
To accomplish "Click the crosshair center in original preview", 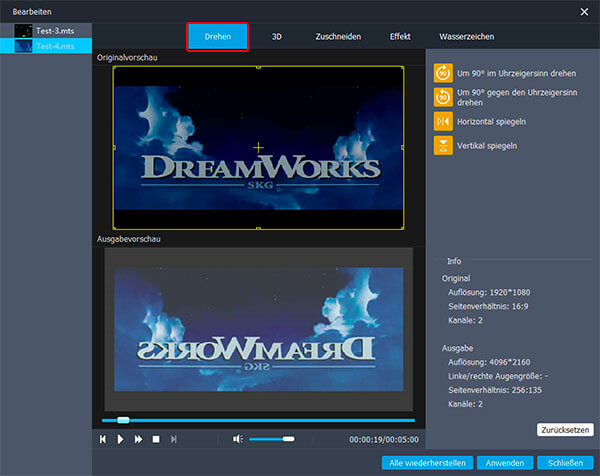I will point(258,147).
